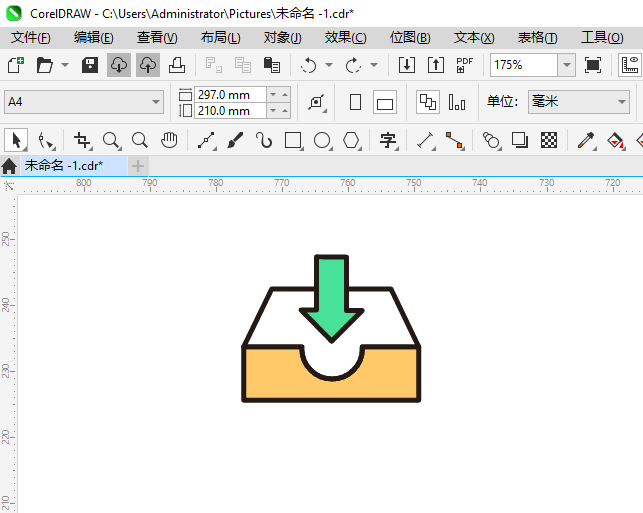Image resolution: width=643 pixels, height=513 pixels.
Task: Click the cloud upload icon
Action: point(148,65)
